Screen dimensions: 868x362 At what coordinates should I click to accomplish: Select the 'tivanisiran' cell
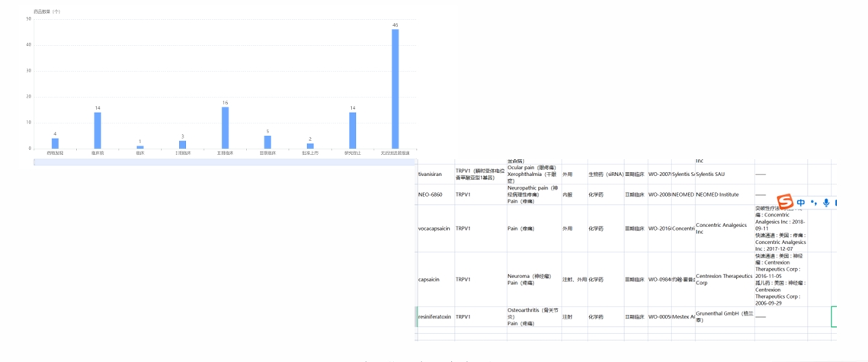(x=436, y=174)
